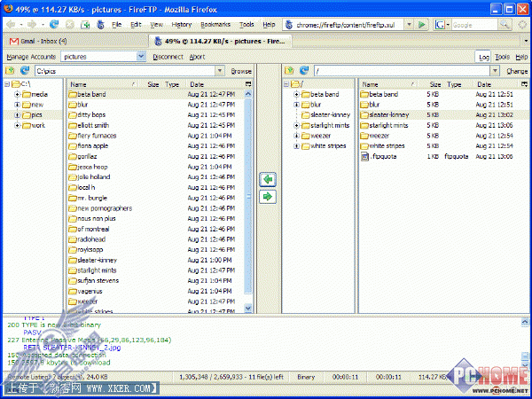Open local file list column picker
This screenshot has width=532, height=399.
coord(248,84)
